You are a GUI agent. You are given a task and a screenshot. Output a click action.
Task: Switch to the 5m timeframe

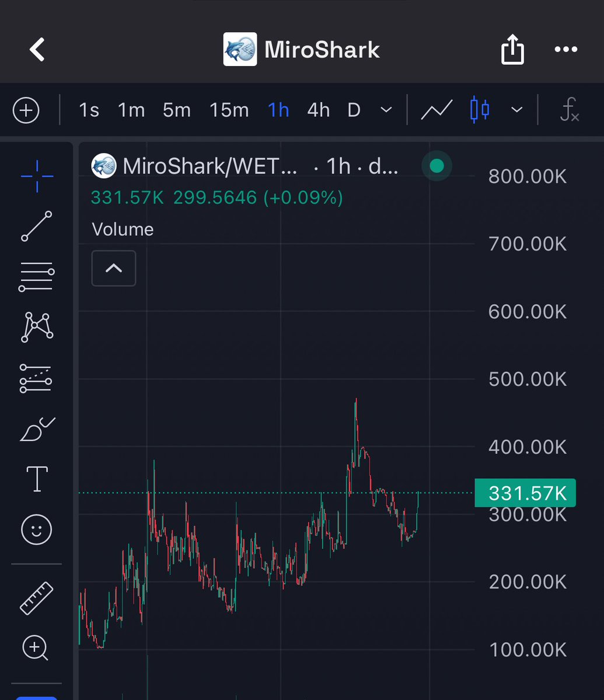177,110
